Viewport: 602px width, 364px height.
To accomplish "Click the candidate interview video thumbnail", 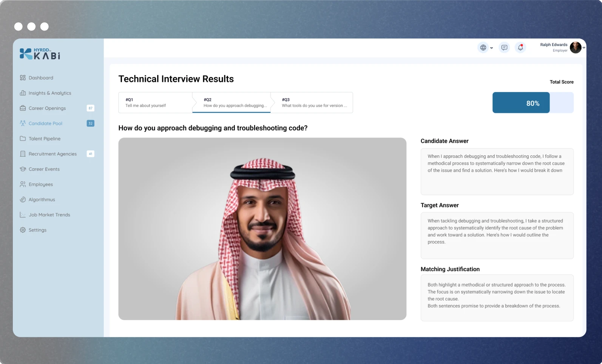I will click(262, 229).
